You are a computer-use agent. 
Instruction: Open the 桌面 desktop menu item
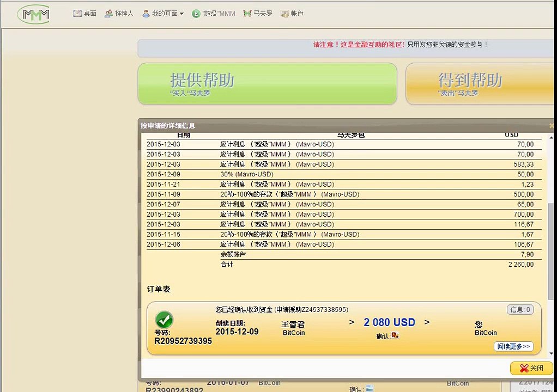(x=84, y=14)
